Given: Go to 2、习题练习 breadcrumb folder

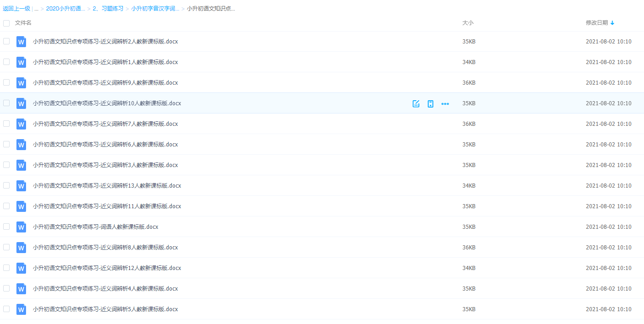Looking at the screenshot, I should click(108, 9).
